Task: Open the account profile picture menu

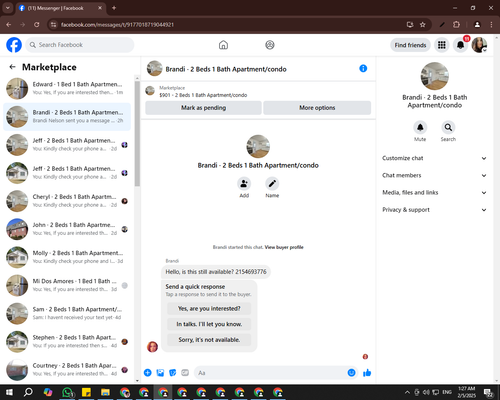Action: [479, 45]
